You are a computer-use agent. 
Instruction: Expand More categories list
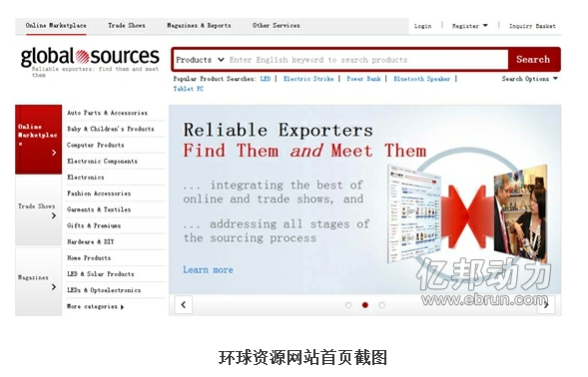[95, 306]
